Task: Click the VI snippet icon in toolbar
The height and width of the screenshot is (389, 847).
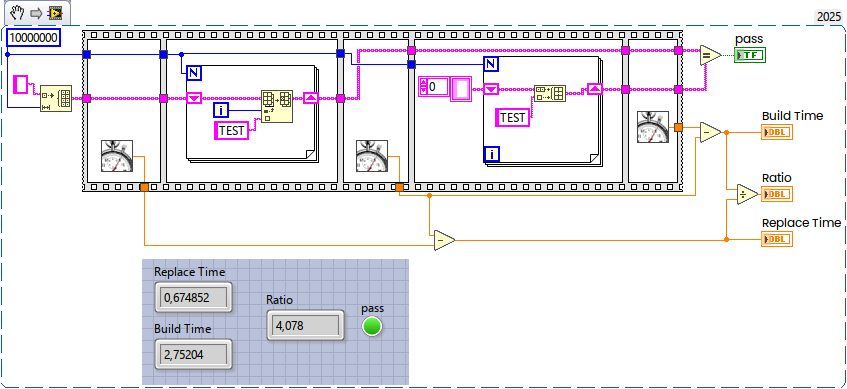Action: 55,13
